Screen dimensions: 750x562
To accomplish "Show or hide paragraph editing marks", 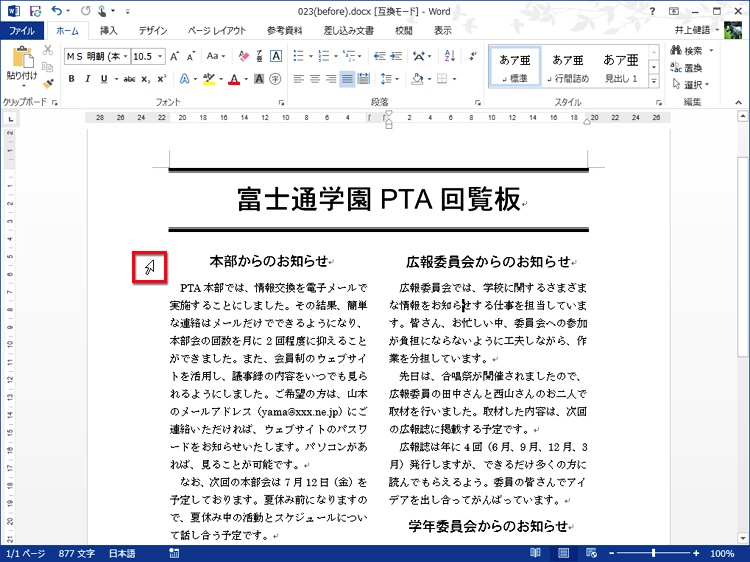I will (473, 56).
